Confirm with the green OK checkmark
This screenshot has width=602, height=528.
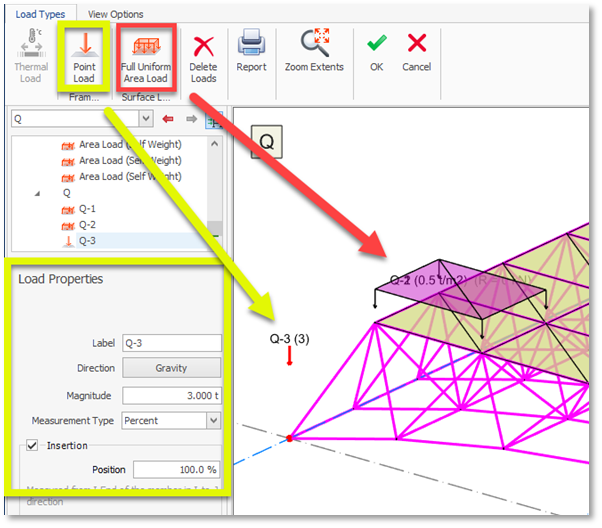pyautogui.click(x=376, y=52)
